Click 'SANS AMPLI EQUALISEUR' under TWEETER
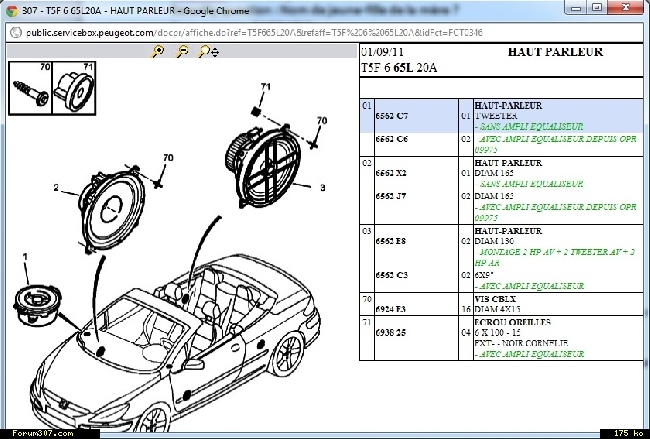This screenshot has height=439, width=650. coord(529,126)
